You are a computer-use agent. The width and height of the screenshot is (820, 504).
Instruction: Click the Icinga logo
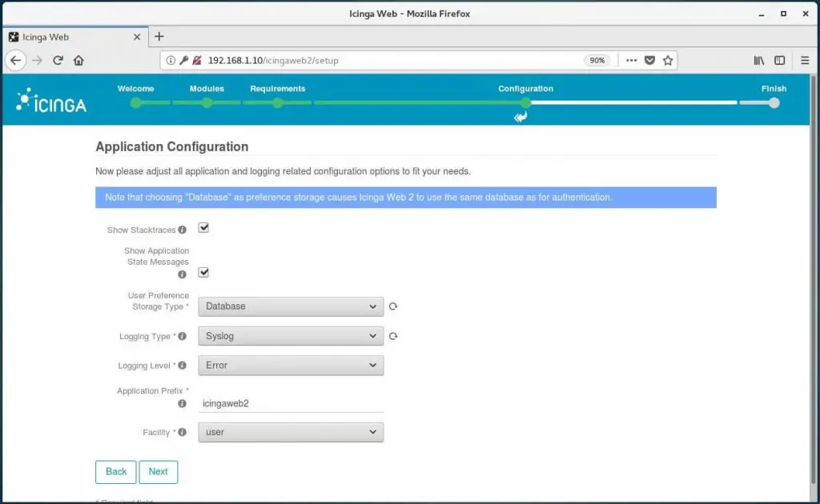(x=51, y=100)
